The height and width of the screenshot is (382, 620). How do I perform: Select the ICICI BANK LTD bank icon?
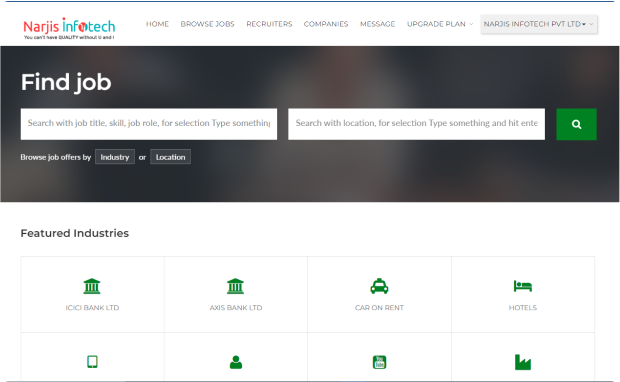tap(92, 286)
